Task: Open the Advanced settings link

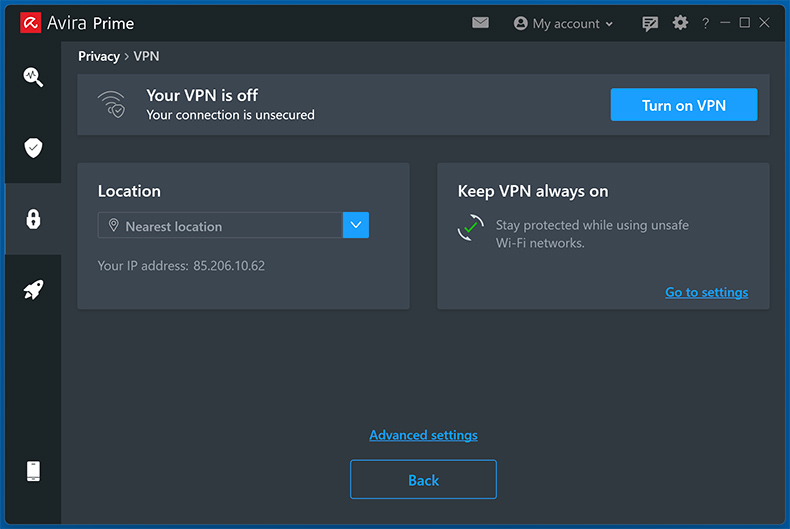Action: point(423,435)
